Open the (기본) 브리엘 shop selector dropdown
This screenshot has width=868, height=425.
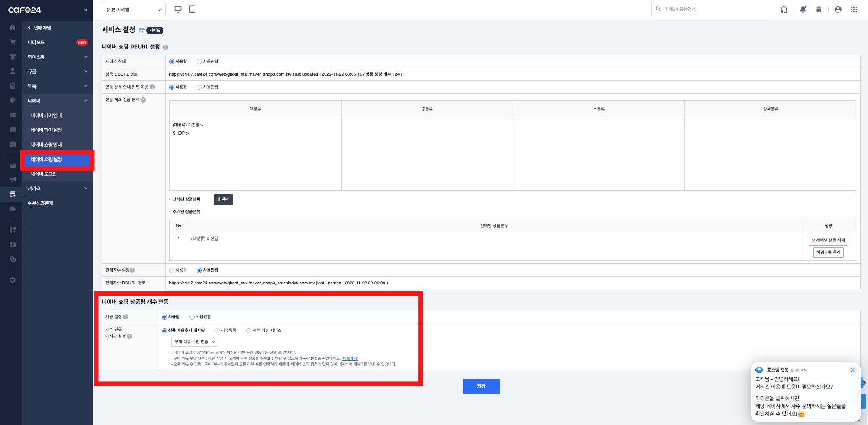click(134, 10)
